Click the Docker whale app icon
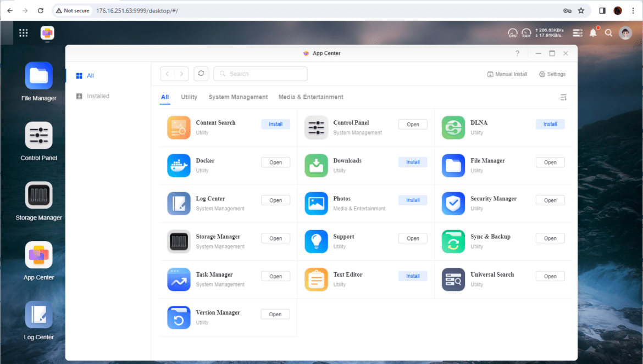 click(x=179, y=165)
